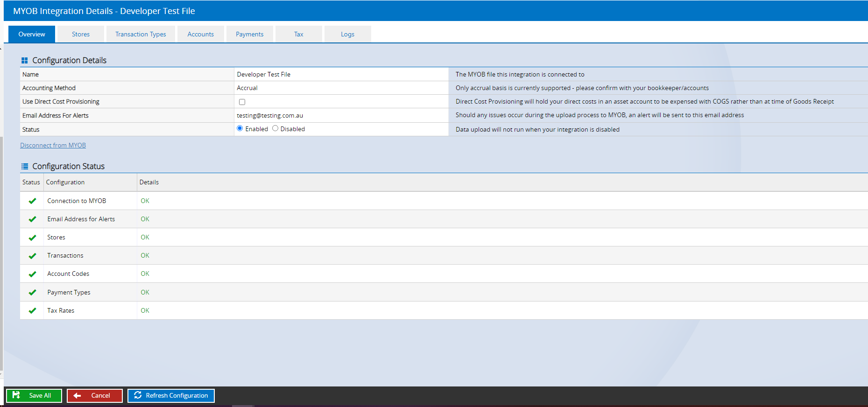
Task: Click the green check in the Stores row
Action: [x=32, y=237]
